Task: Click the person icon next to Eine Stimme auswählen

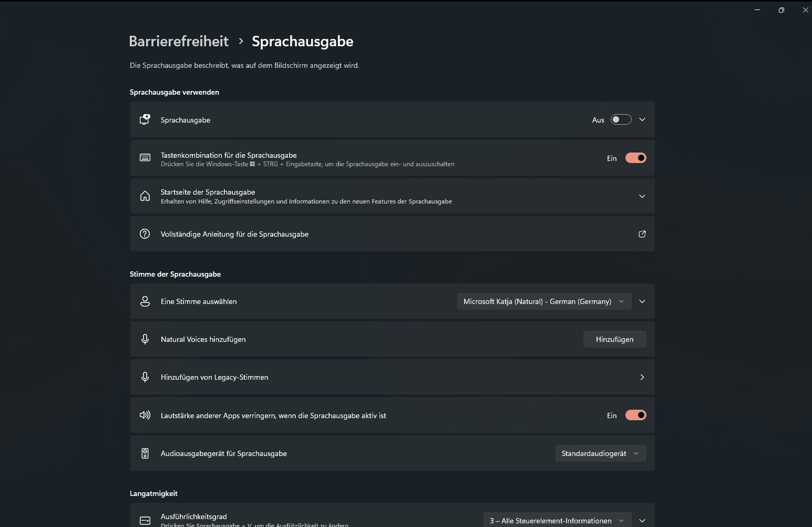Action: point(145,301)
